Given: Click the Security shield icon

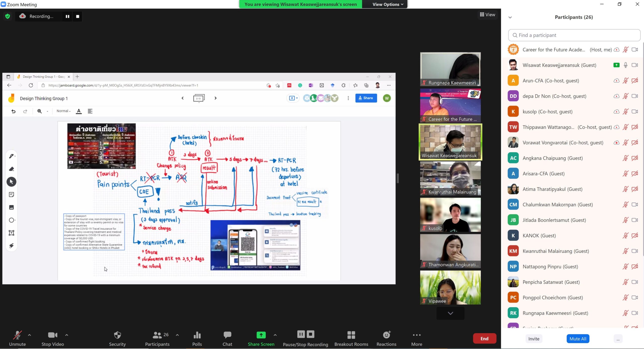Looking at the screenshot, I should coord(117,335).
